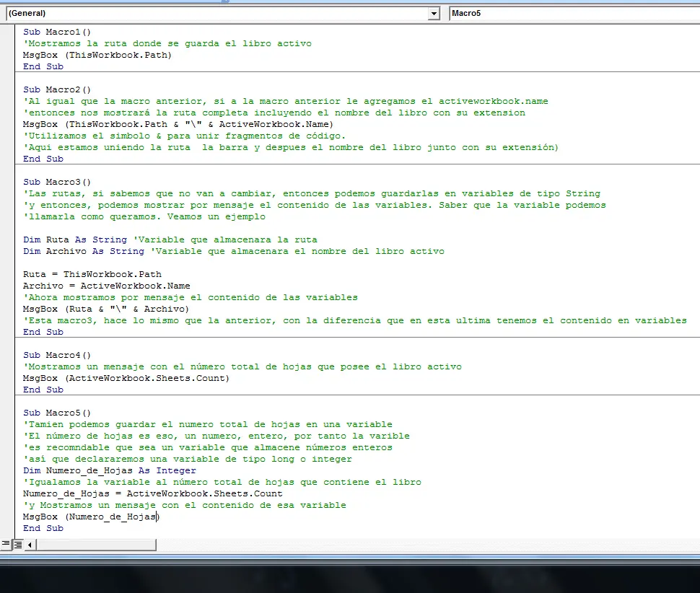
Task: Click the line 'Sub Macro1()'
Action: pyautogui.click(x=57, y=32)
